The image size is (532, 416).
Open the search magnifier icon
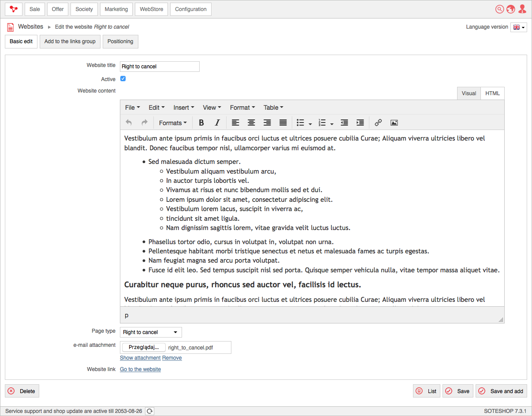pos(499,9)
